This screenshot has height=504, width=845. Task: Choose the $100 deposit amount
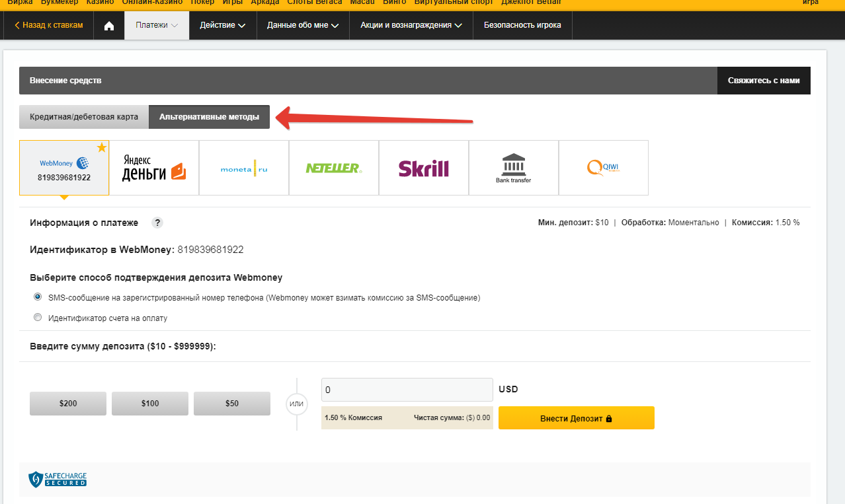tap(150, 403)
